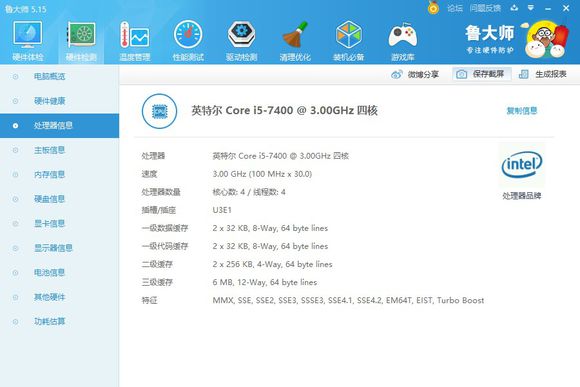
Task: Select 显示器信息 in sidebar
Action: coord(60,248)
